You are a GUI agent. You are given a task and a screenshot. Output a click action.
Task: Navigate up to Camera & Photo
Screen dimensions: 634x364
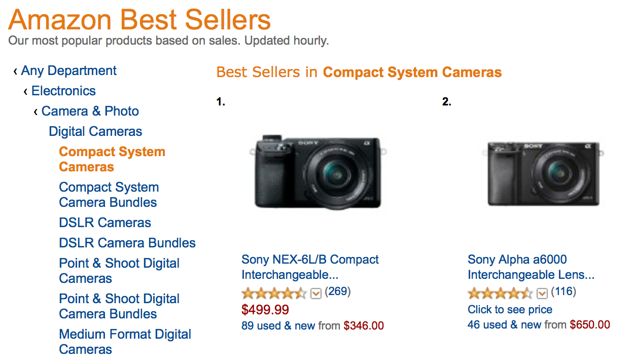click(x=90, y=111)
